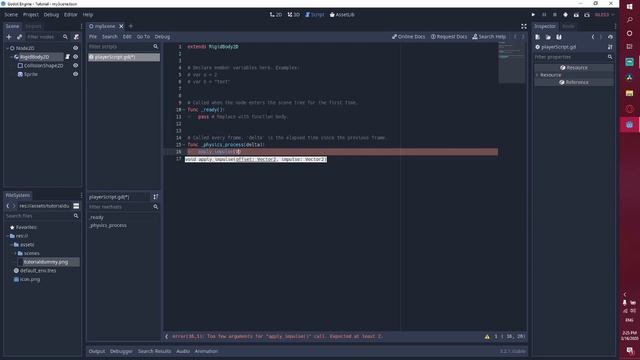Fold the _ready function at line 10
640x360 pixels.
(184, 110)
